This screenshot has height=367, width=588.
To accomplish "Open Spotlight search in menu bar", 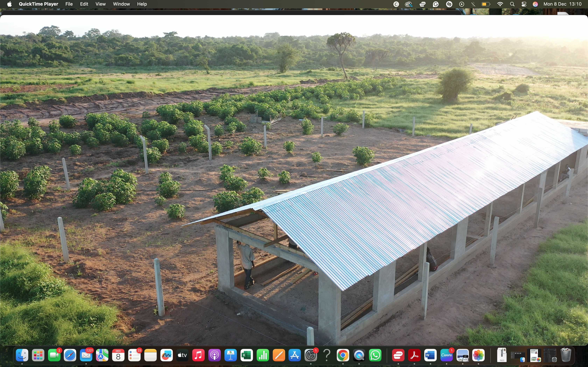I will point(512,4).
